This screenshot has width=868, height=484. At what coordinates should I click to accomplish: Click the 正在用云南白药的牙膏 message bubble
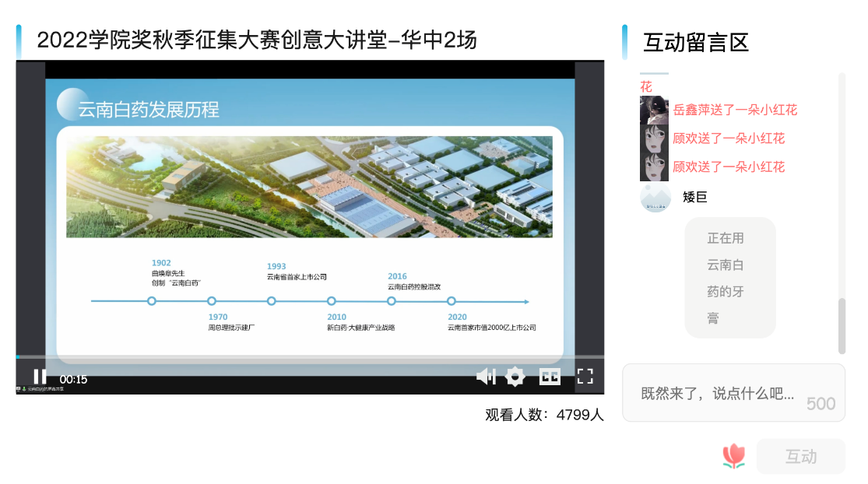pos(730,278)
